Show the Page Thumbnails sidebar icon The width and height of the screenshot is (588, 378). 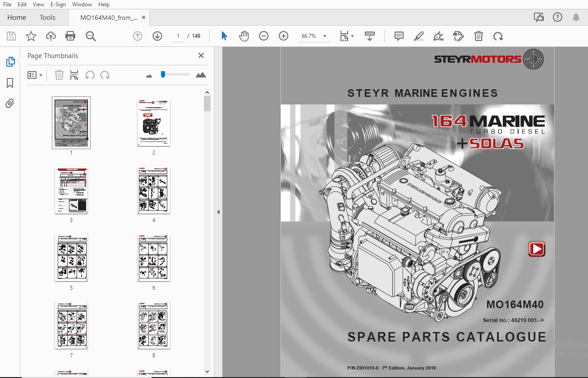(x=10, y=62)
